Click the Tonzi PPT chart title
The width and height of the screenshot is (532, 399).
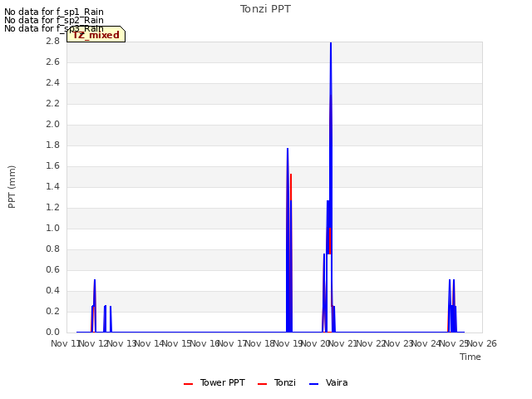click(x=265, y=9)
